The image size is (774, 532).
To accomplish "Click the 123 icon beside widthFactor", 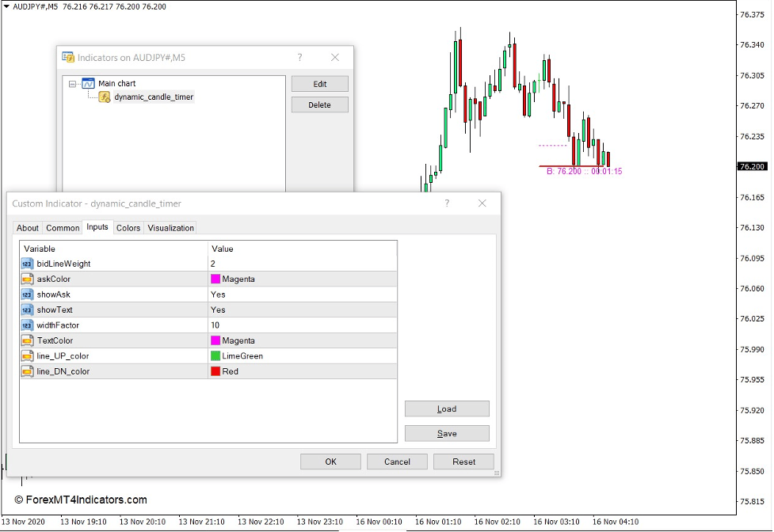I will 26,325.
